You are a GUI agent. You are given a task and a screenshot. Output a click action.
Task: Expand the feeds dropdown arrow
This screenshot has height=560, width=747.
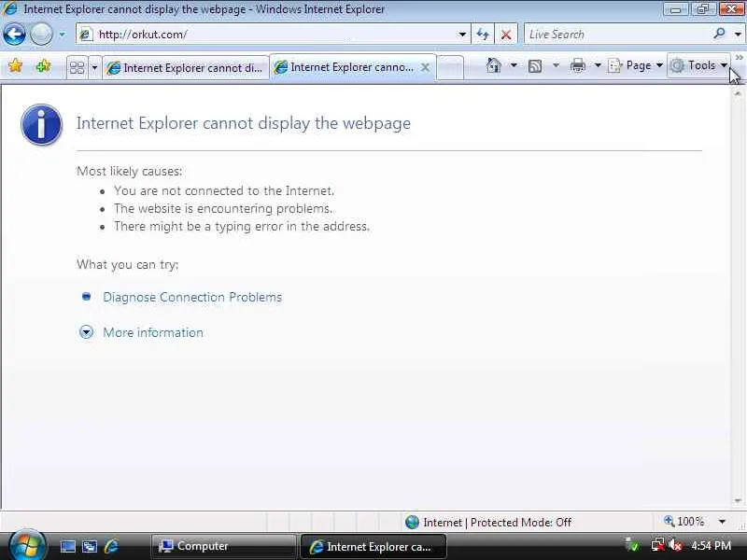click(x=556, y=65)
